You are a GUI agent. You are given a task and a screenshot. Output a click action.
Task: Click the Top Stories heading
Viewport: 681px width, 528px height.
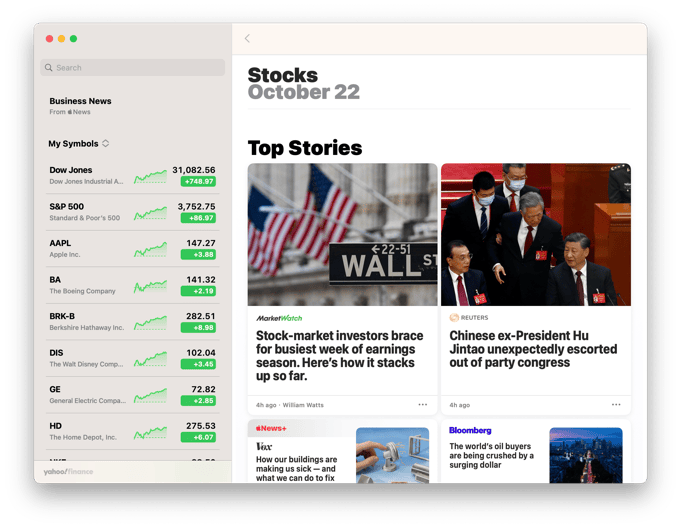305,148
